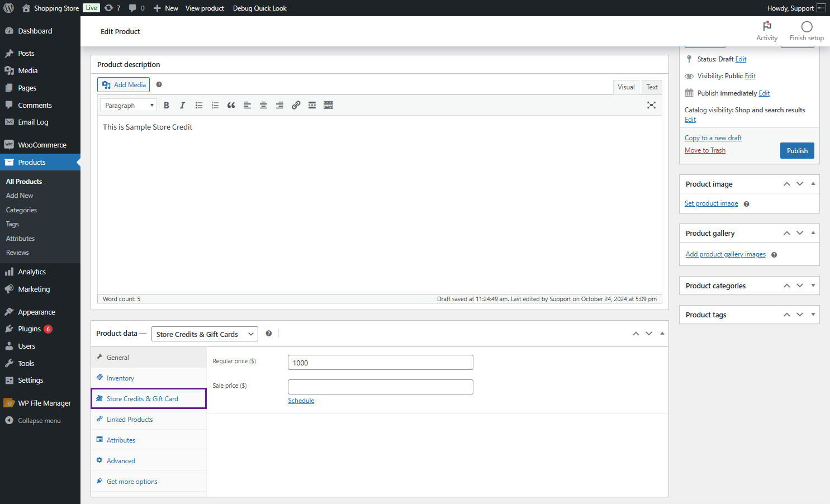Collapse the Product data panel
830x504 pixels.
(x=662, y=334)
